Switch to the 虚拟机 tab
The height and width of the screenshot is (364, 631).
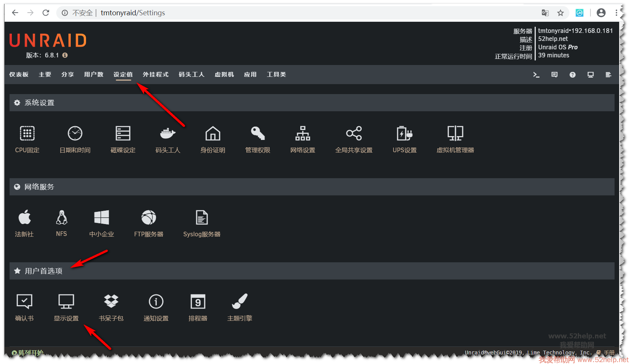pyautogui.click(x=224, y=75)
